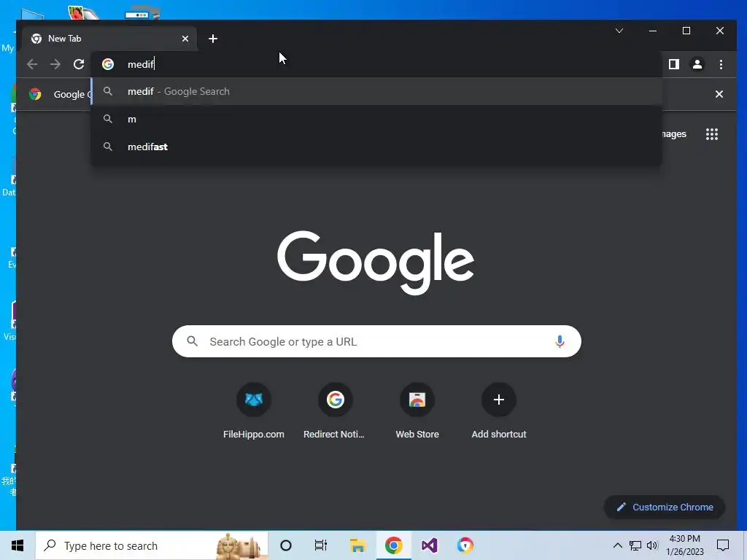The height and width of the screenshot is (560, 747).
Task: Open Visual Studio from the taskbar
Action: [429, 545]
